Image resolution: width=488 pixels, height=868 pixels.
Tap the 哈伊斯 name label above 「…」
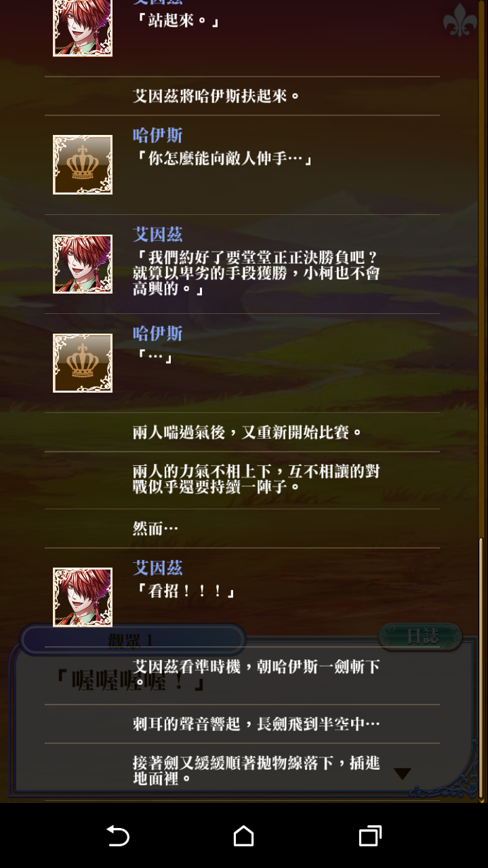[x=158, y=334]
